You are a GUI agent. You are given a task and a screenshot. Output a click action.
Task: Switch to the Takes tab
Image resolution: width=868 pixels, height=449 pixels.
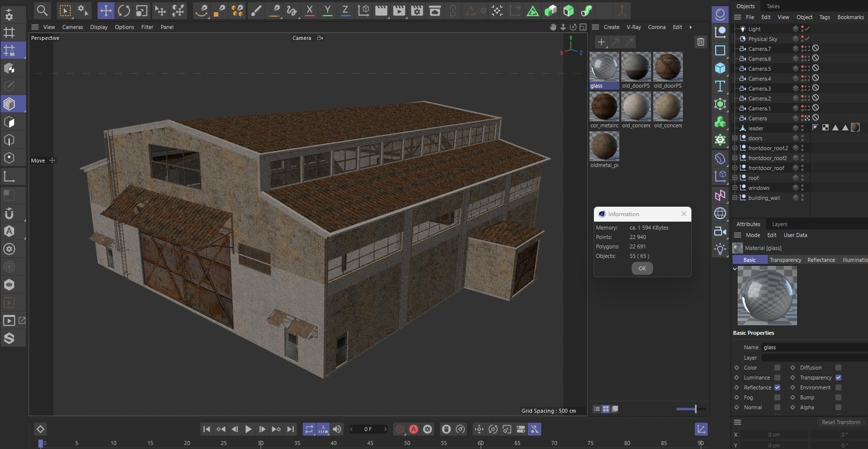pyautogui.click(x=773, y=6)
